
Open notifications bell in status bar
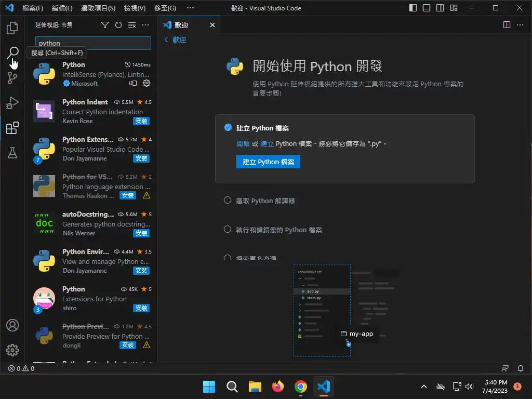(x=521, y=368)
